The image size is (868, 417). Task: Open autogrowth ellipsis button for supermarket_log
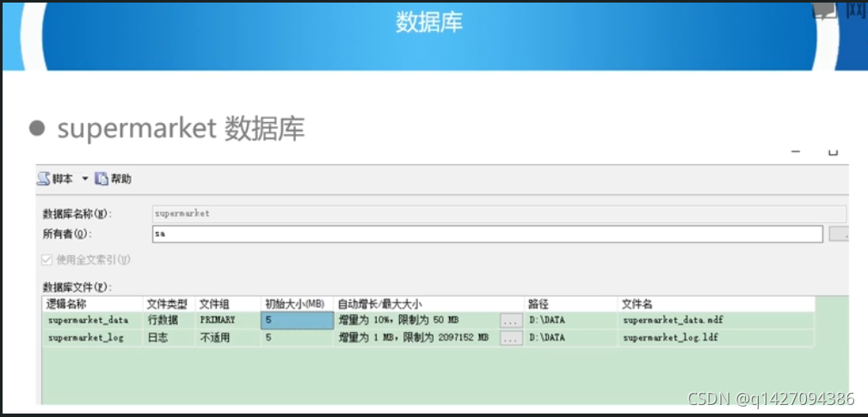pyautogui.click(x=511, y=338)
